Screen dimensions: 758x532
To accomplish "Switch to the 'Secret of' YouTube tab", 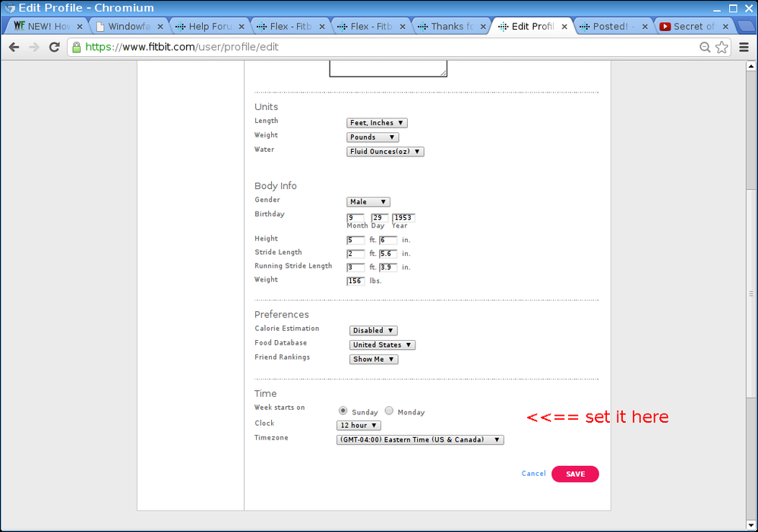I will pos(693,26).
